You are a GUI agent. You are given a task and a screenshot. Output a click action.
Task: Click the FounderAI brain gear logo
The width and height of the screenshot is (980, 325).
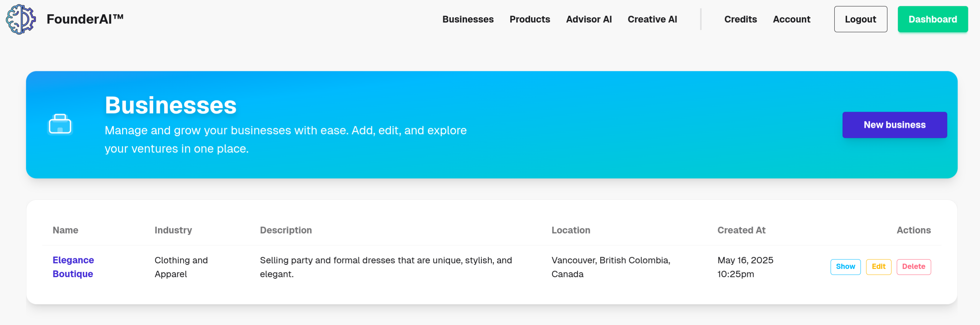(21, 19)
